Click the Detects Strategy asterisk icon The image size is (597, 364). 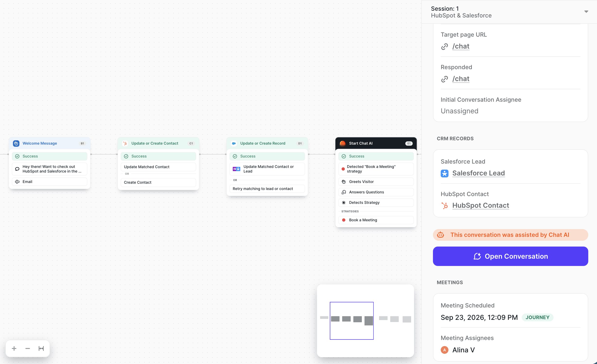(344, 203)
